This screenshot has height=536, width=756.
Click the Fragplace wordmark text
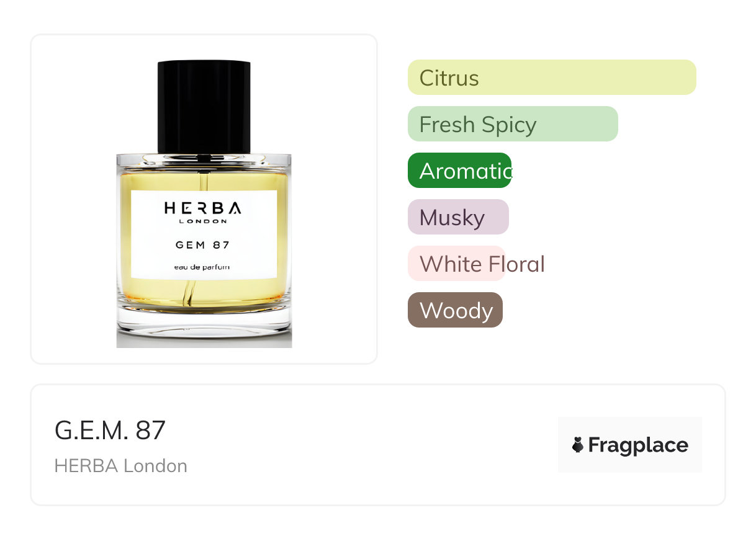click(x=637, y=445)
